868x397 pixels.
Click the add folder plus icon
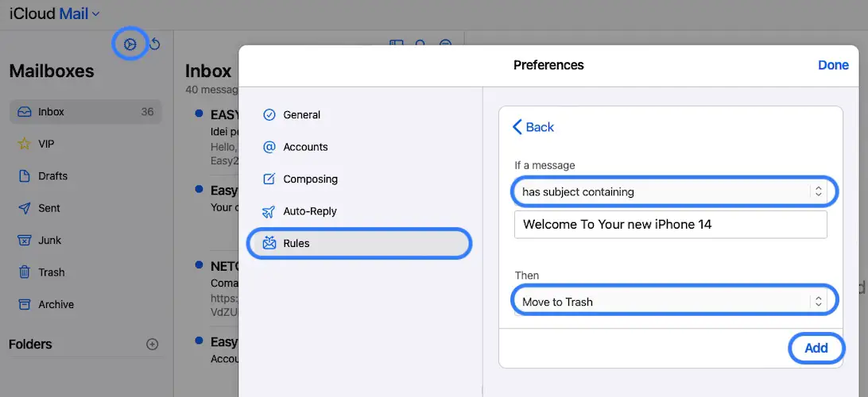click(153, 345)
